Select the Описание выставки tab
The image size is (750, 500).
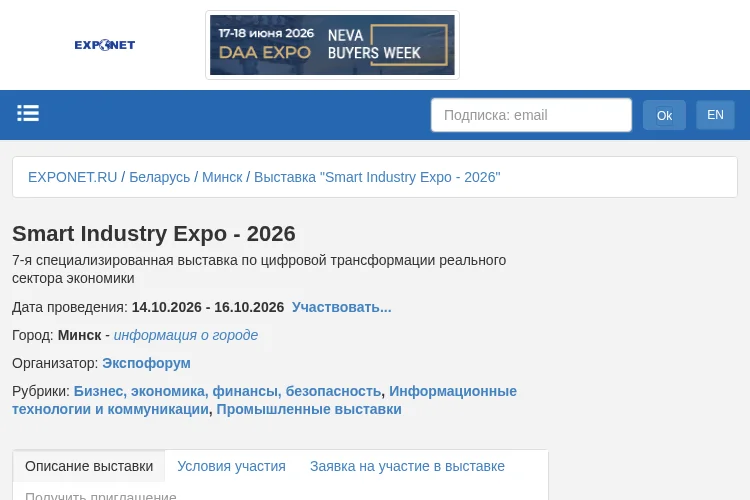pyautogui.click(x=89, y=466)
